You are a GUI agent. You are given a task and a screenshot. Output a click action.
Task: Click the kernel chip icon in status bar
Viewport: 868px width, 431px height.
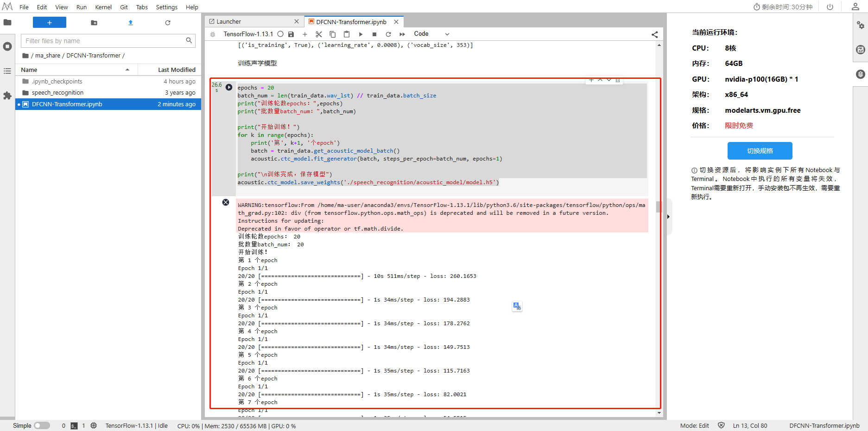pyautogui.click(x=94, y=425)
